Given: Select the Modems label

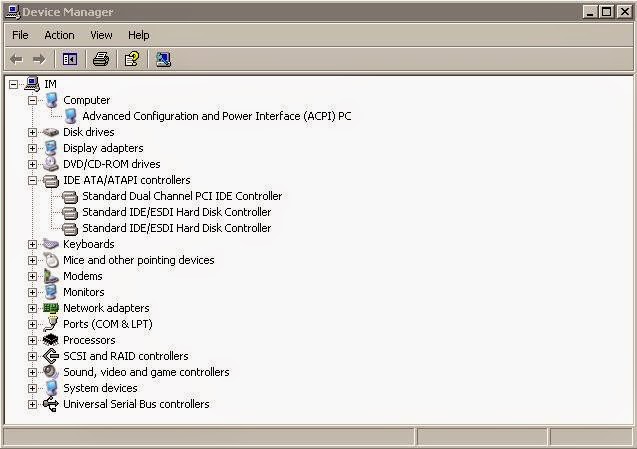Looking at the screenshot, I should (x=82, y=276).
